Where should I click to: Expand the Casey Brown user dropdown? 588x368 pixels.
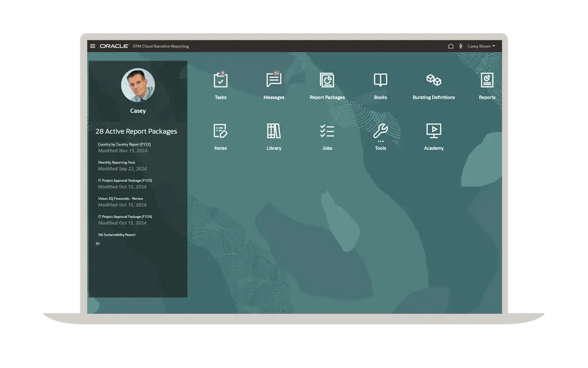pos(481,46)
